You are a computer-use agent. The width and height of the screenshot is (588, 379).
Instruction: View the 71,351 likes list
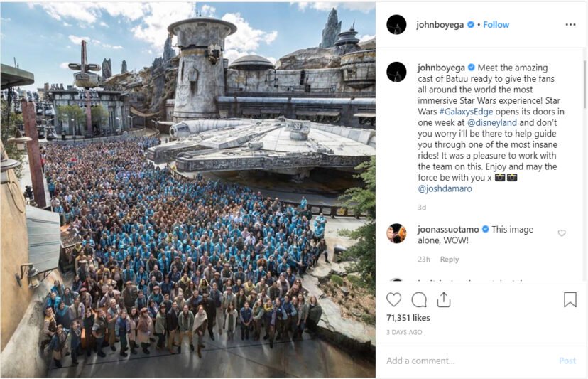(408, 318)
